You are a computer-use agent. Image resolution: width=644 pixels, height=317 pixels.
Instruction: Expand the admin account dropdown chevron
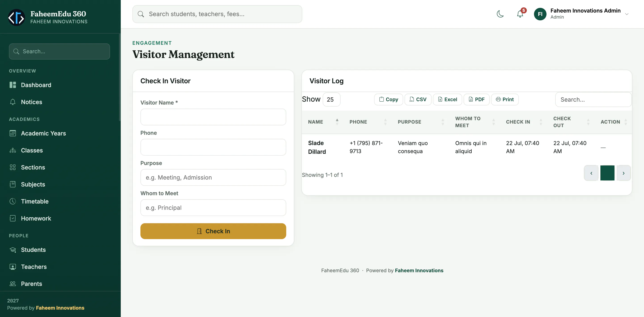point(627,14)
